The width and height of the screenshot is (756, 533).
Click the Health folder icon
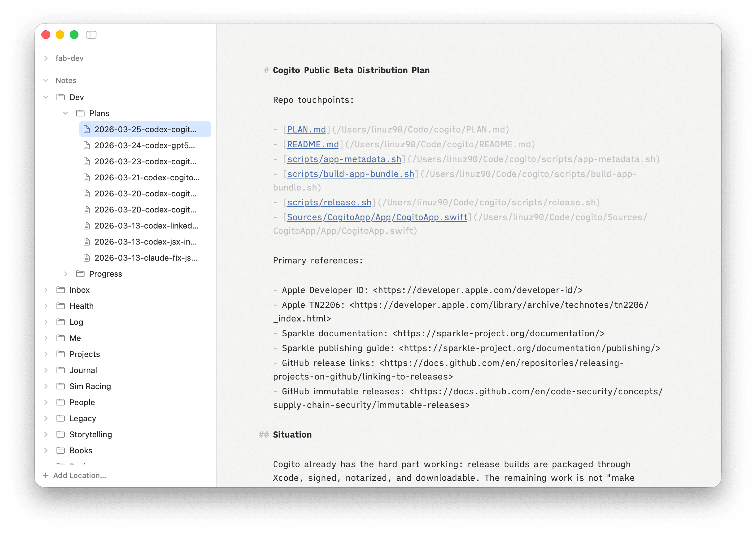coord(60,306)
